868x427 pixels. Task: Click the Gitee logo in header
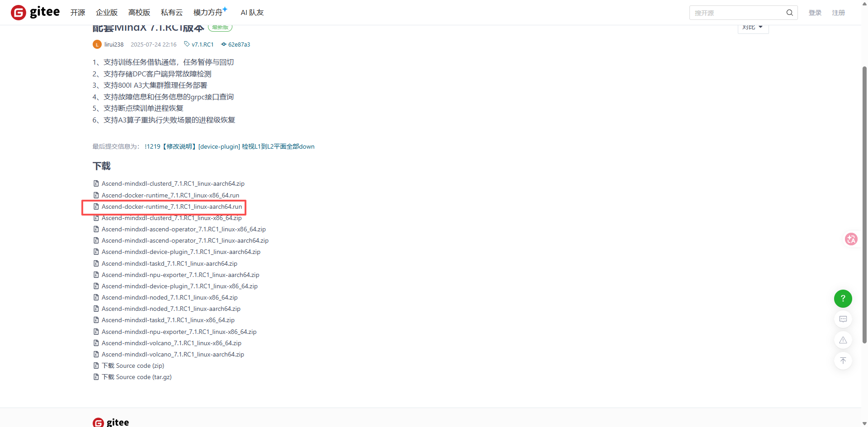(35, 12)
